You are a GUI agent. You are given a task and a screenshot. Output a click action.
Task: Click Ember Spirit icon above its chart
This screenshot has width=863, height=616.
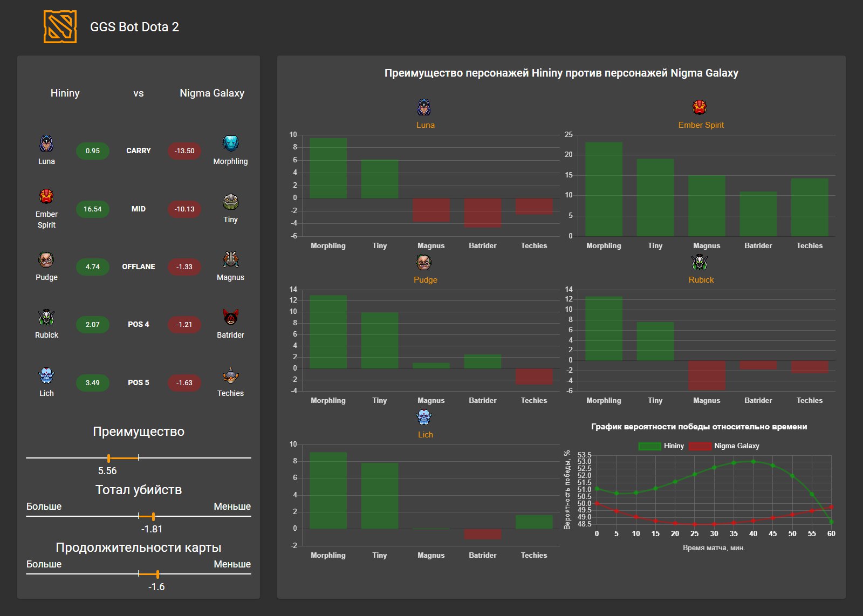(x=700, y=107)
